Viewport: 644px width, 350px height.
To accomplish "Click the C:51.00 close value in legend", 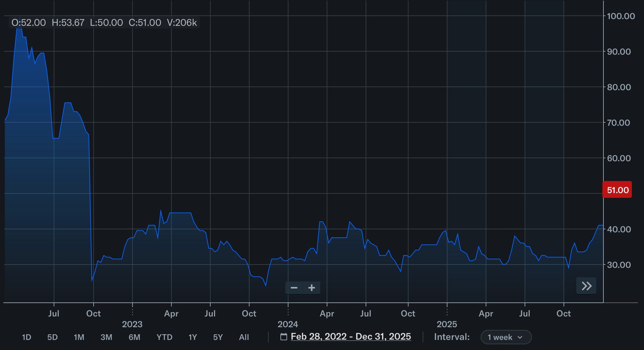I will tap(145, 23).
